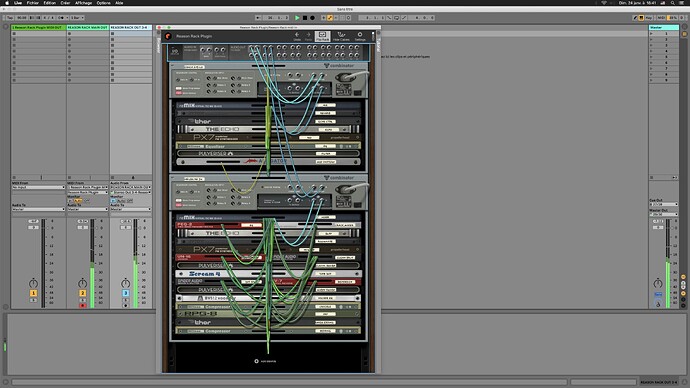Click the stop transport button
Viewport: 690px width, 388px height.
coord(305,18)
